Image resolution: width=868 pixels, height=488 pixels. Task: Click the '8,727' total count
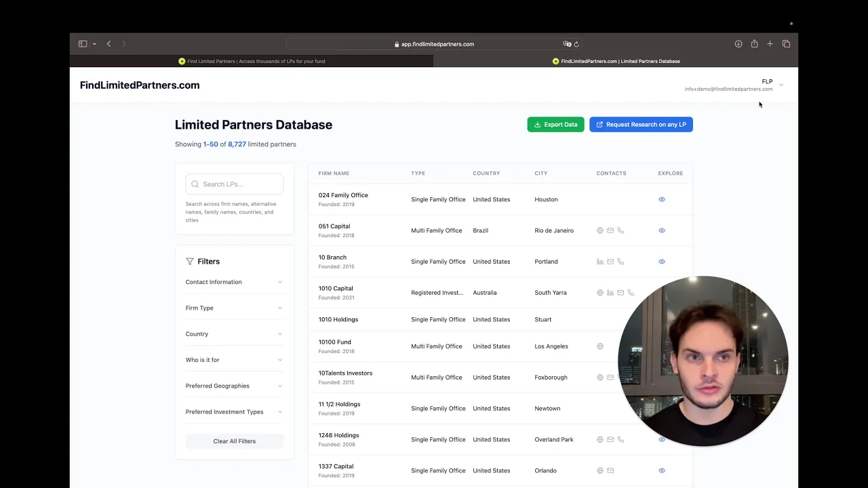point(237,144)
